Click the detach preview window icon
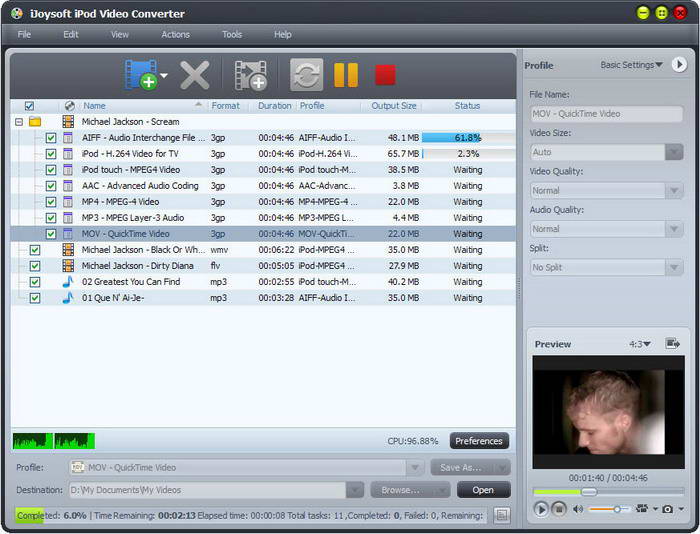Image resolution: width=700 pixels, height=534 pixels. pos(673,343)
